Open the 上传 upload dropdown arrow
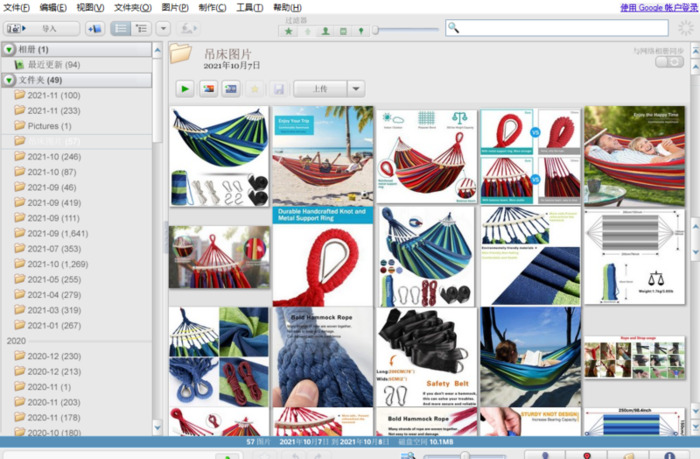This screenshot has width=700, height=459. pos(356,88)
